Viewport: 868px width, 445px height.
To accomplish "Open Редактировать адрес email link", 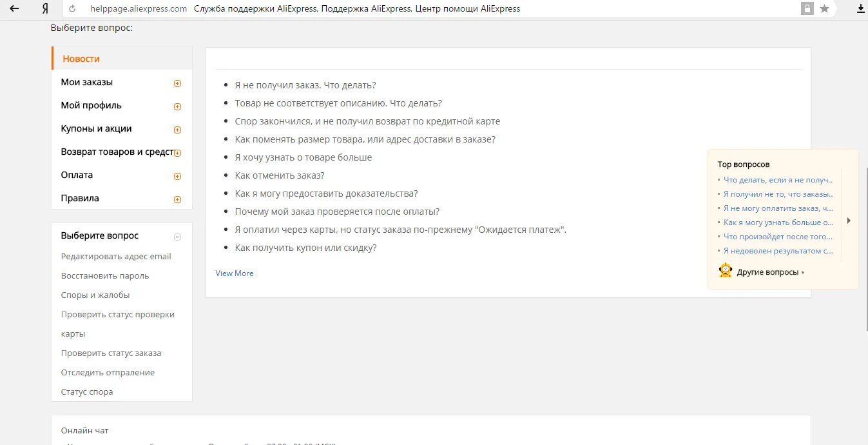I will point(116,256).
